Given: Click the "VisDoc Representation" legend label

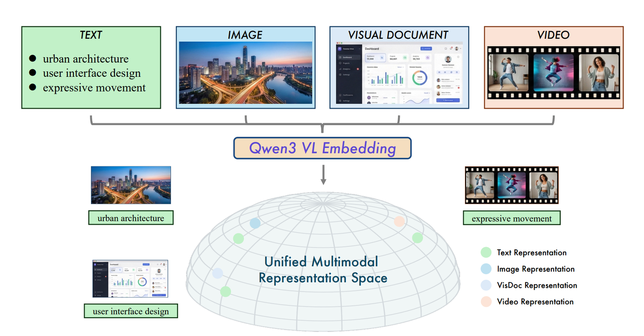Looking at the screenshot, I should coord(537,286).
